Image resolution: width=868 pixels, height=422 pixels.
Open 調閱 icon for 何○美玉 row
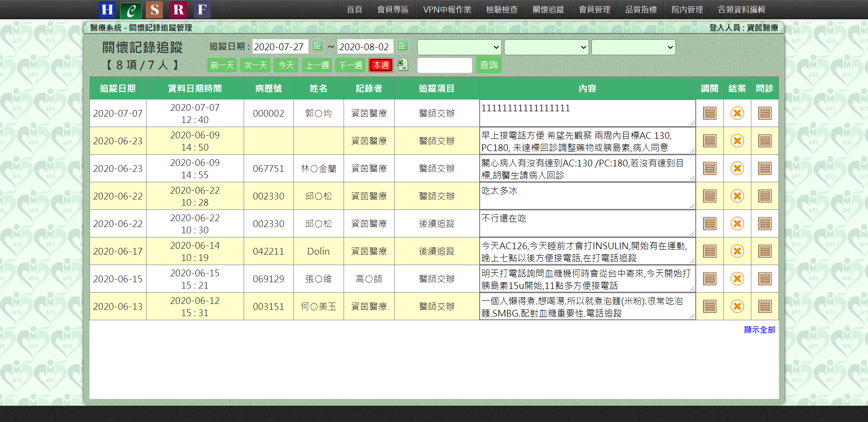[x=710, y=306]
